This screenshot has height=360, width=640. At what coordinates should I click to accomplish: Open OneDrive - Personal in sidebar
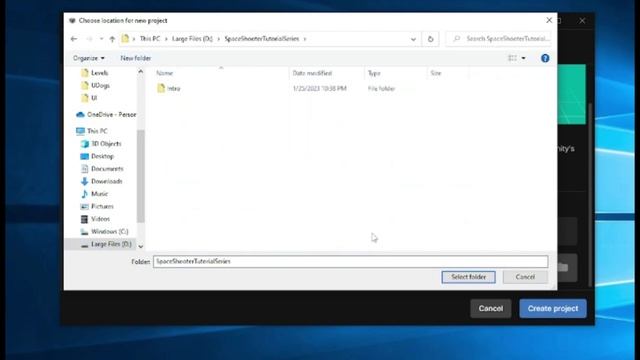click(x=106, y=115)
